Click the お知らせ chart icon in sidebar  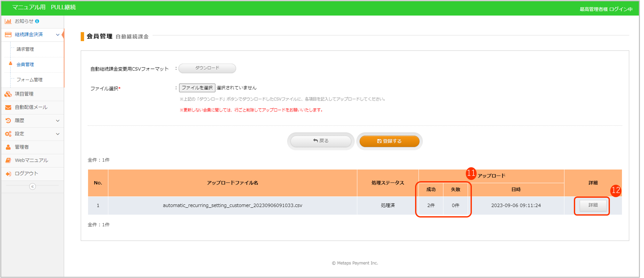tap(8, 21)
